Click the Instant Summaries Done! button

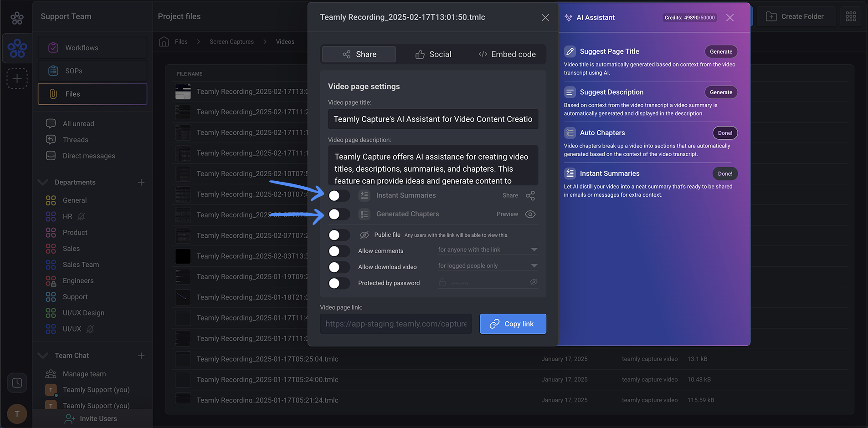coord(725,174)
